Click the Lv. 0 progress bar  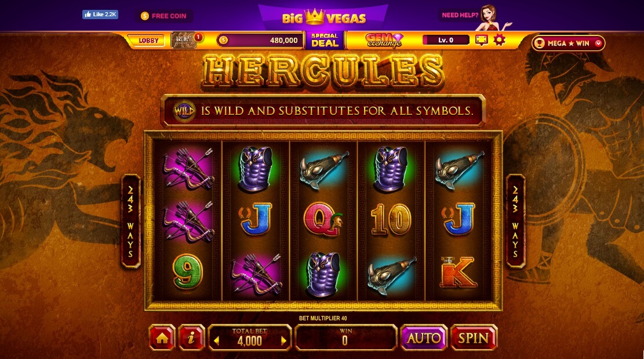446,40
